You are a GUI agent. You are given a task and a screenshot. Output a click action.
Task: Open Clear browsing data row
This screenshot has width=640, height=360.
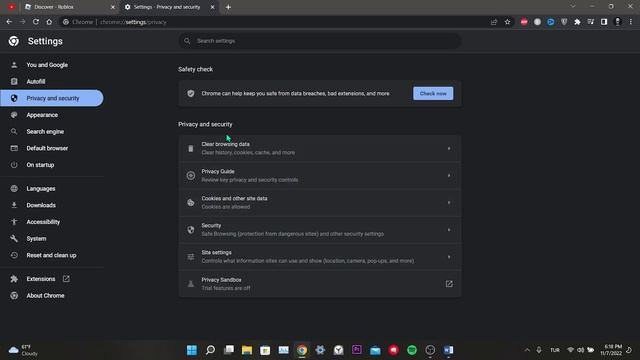pyautogui.click(x=320, y=148)
